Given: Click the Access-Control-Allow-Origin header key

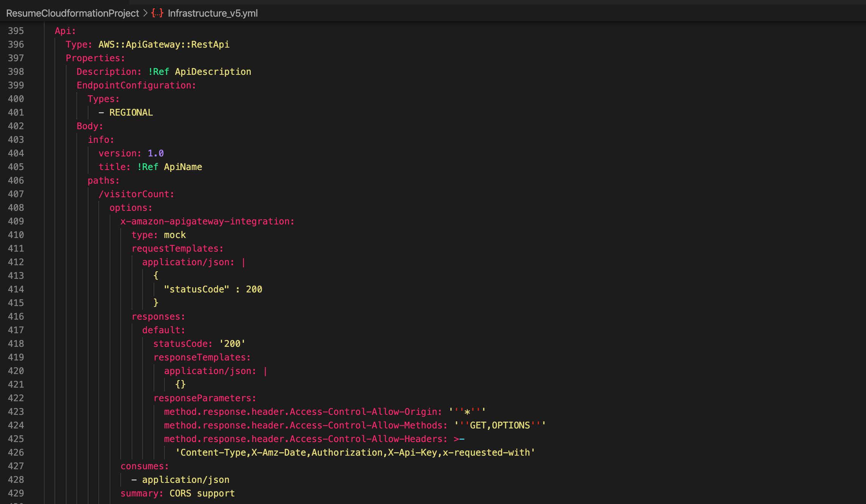Looking at the screenshot, I should point(303,412).
